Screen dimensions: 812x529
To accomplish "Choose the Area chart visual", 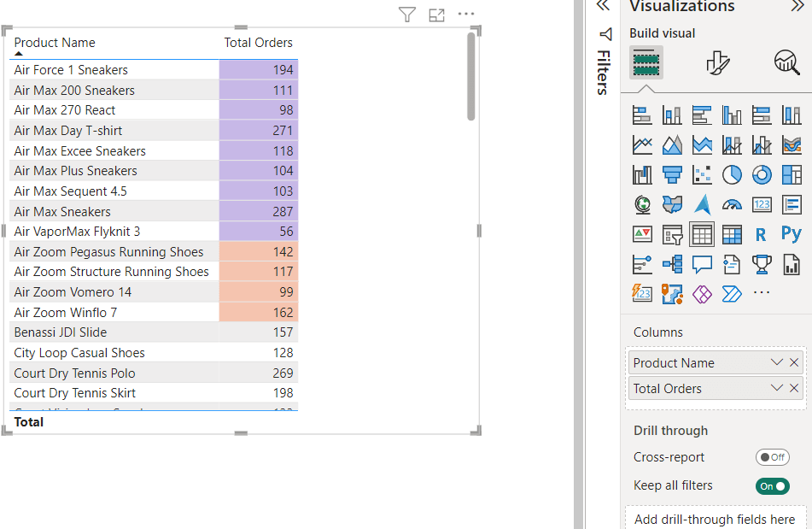I will point(672,145).
